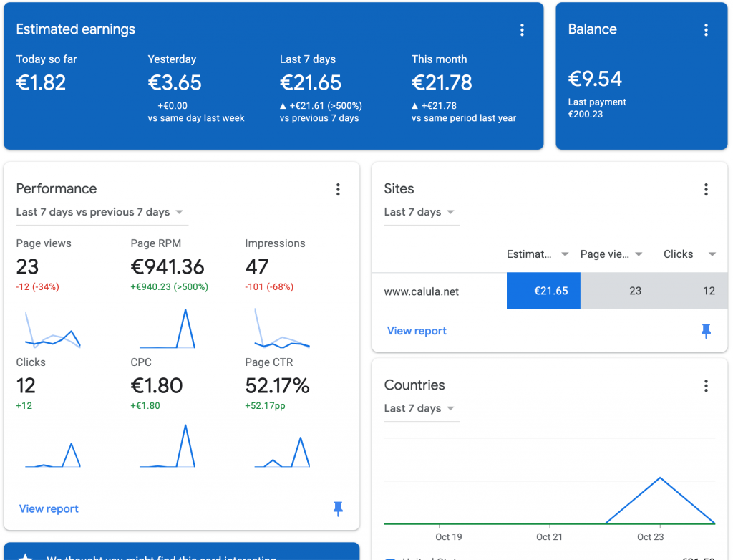Viewport: 733px width, 560px height.
Task: Click View report in Performance card
Action: click(x=49, y=508)
